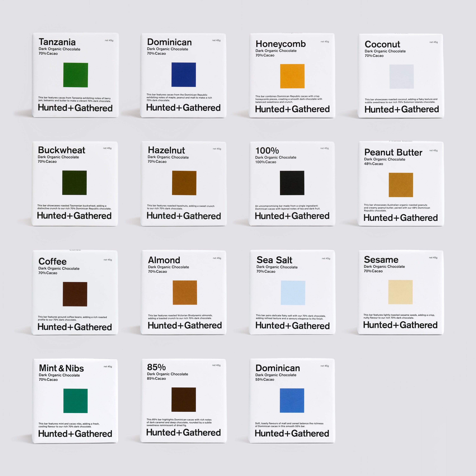The image size is (476, 476).
Task: Click "net 45g" on the Sesame bar
Action: pos(433,258)
